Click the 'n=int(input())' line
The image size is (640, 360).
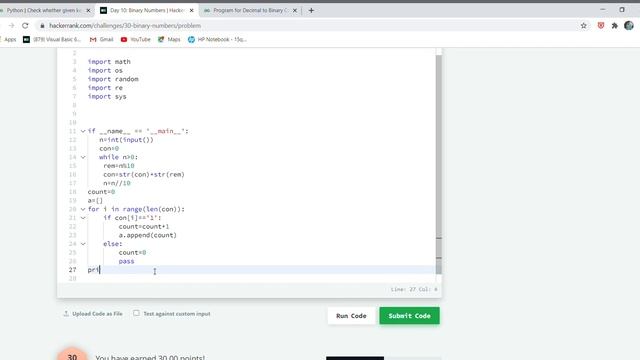pos(127,140)
